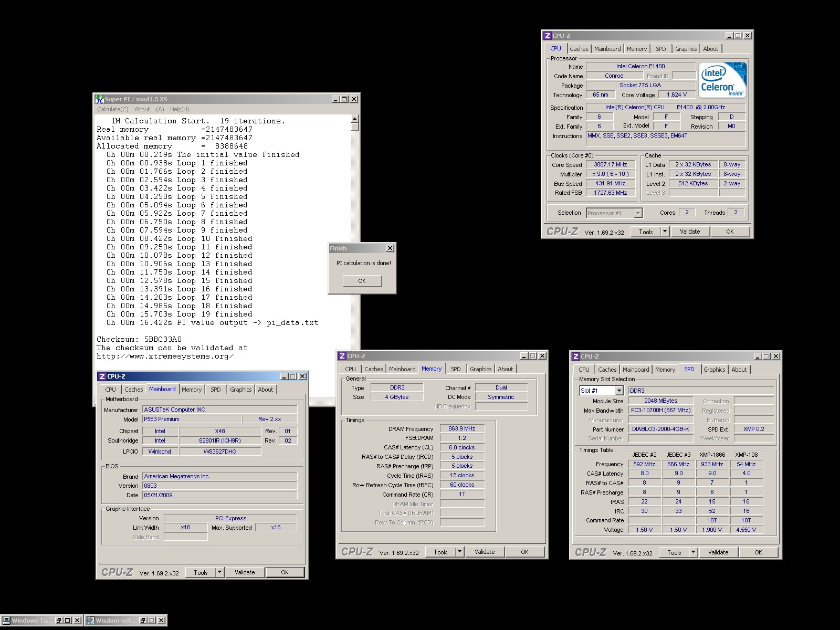Click the CPU-Z icon in Mainboard window title bar

click(102, 376)
